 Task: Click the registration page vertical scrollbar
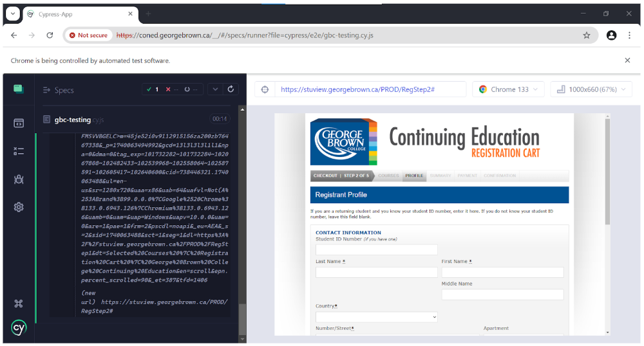pyautogui.click(x=607, y=171)
